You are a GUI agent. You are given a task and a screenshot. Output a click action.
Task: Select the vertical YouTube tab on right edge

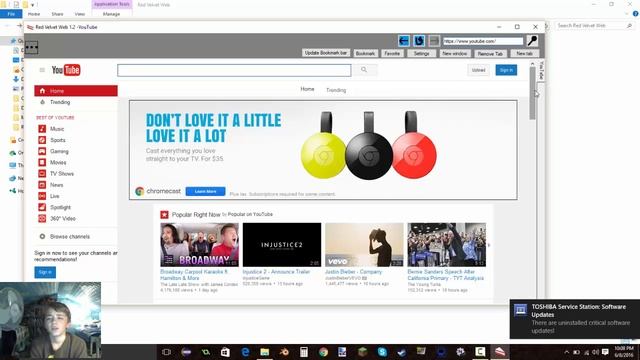pos(541,71)
